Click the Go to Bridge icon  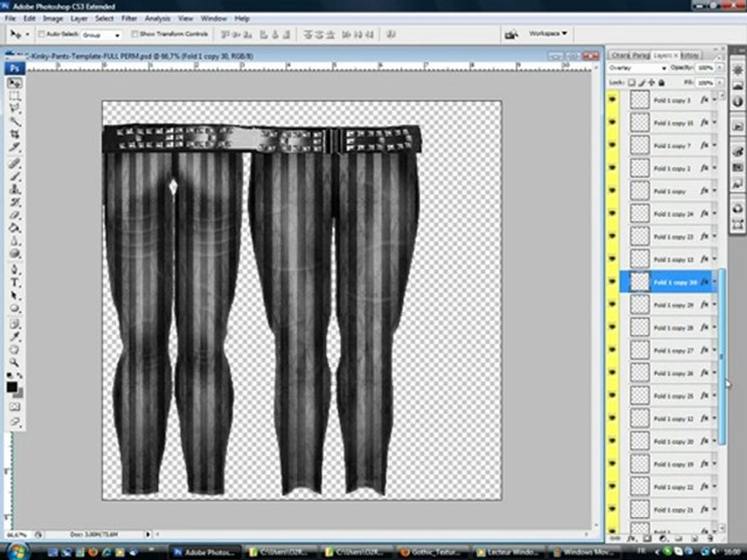tap(512, 34)
